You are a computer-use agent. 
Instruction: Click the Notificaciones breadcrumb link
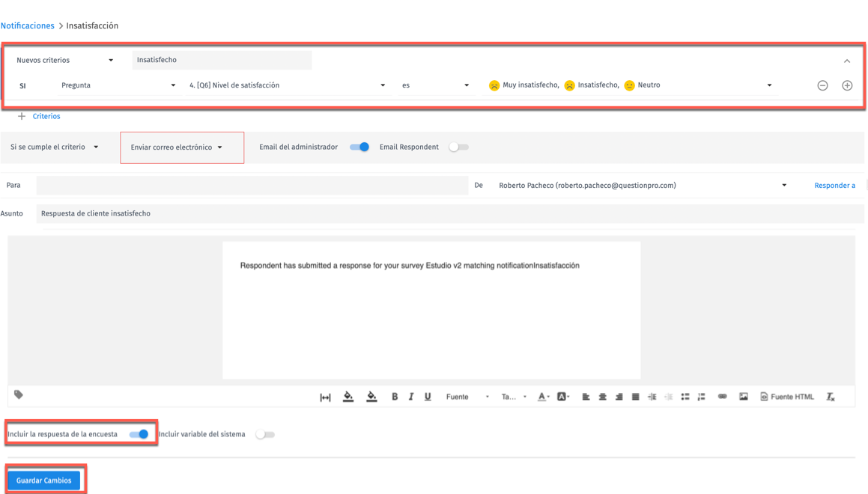point(28,25)
